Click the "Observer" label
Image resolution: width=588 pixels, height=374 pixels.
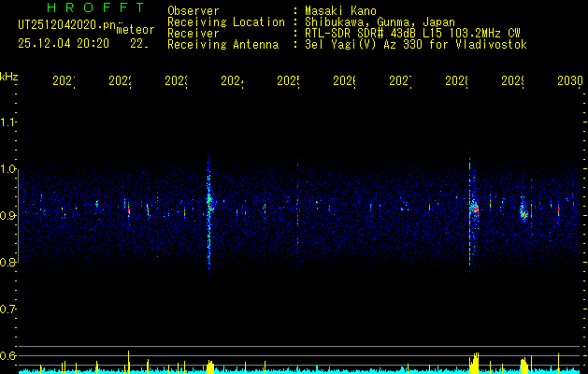[194, 10]
